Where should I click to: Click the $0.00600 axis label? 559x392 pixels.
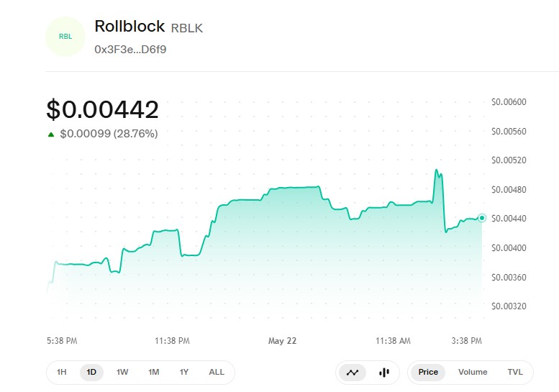509,102
